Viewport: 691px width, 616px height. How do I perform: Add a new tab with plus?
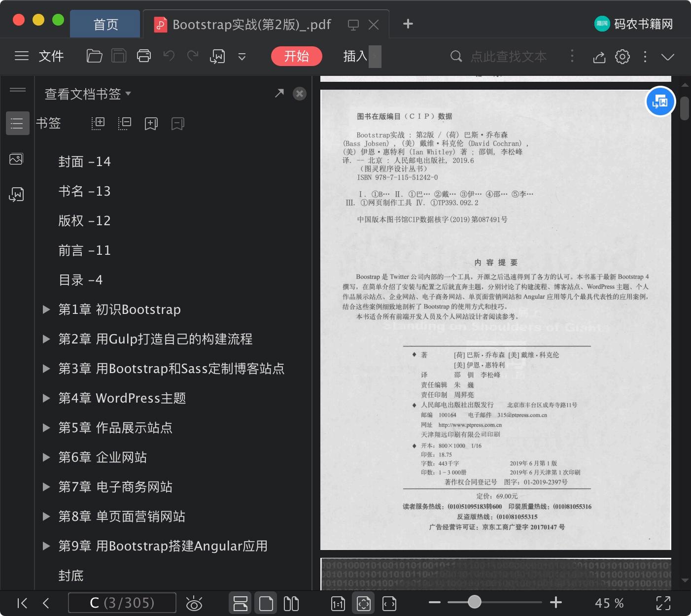408,24
